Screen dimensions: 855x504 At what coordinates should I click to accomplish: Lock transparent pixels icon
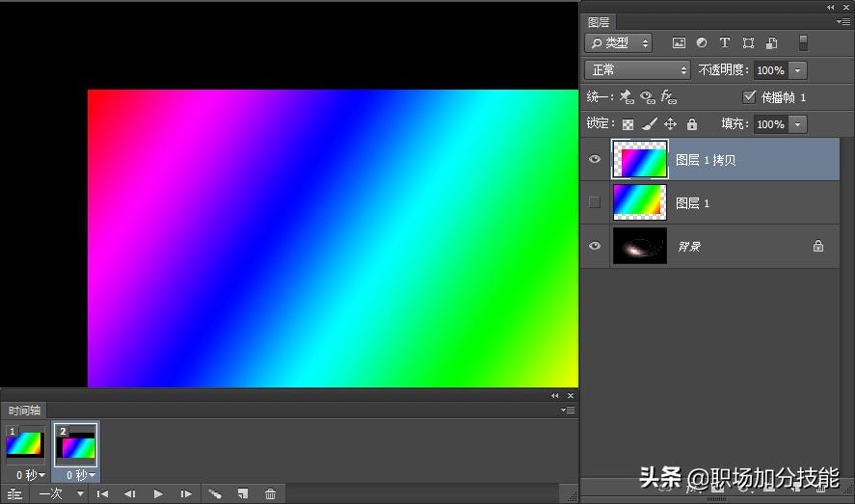(628, 124)
